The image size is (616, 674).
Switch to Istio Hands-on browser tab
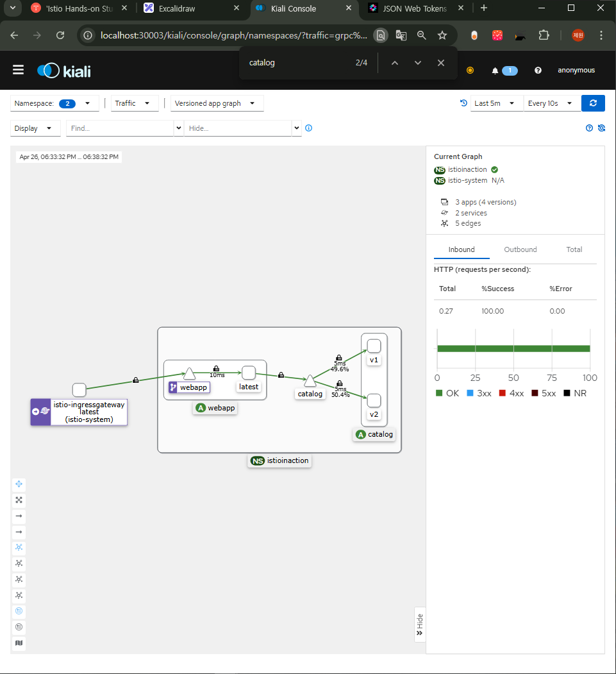[x=79, y=8]
